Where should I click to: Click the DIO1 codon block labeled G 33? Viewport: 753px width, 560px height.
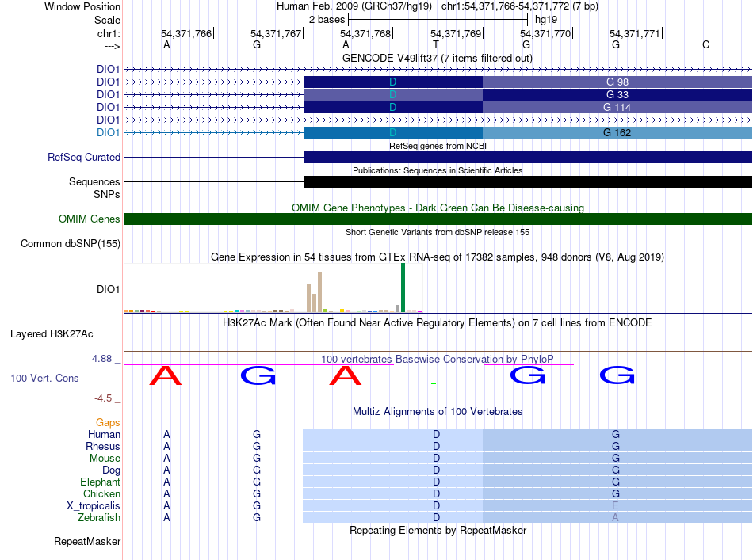(617, 94)
